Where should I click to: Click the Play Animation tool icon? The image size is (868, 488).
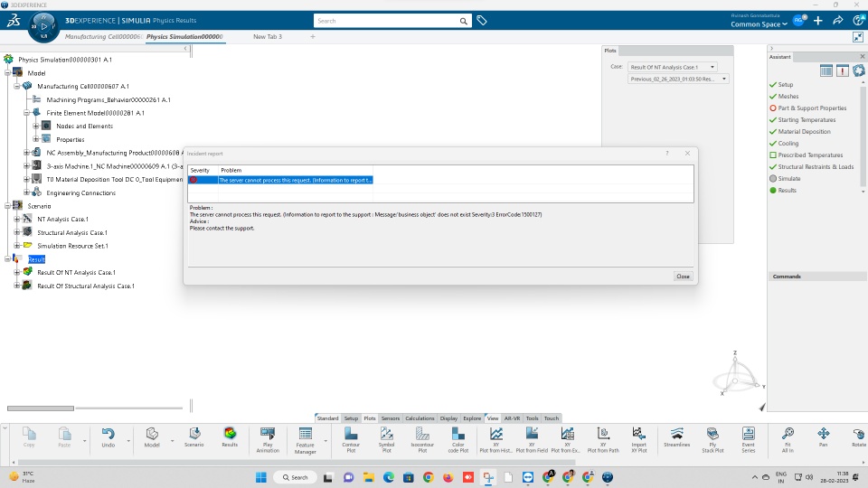(x=268, y=433)
